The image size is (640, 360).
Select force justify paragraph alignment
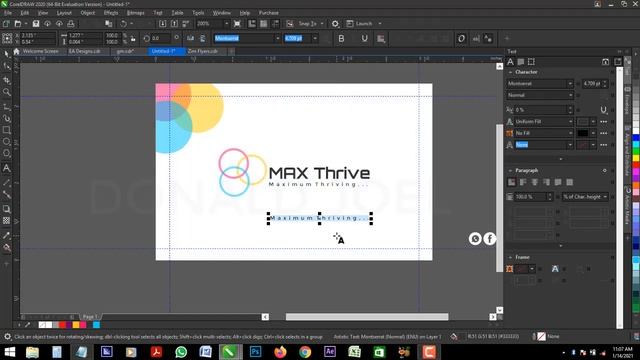click(569, 182)
